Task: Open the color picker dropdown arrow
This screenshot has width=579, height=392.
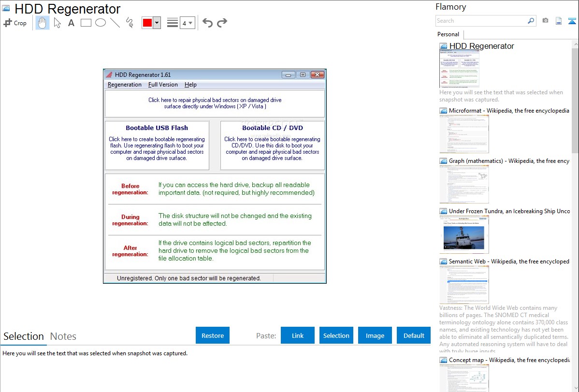Action: tap(157, 23)
